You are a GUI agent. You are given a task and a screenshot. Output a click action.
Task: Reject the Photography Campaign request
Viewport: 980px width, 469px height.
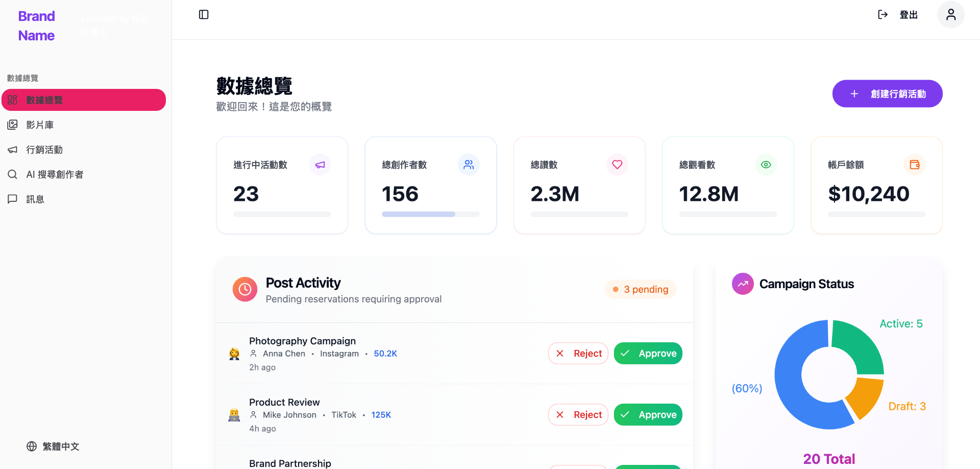pos(578,353)
